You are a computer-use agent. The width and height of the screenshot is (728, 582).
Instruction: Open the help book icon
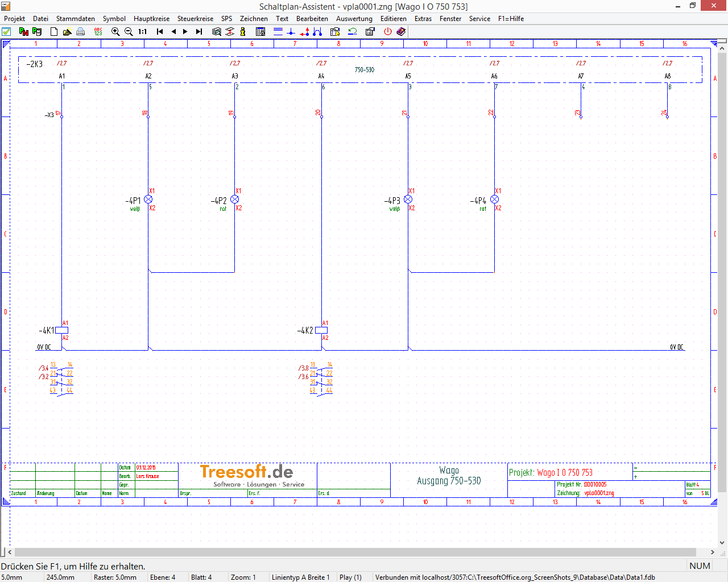point(401,32)
